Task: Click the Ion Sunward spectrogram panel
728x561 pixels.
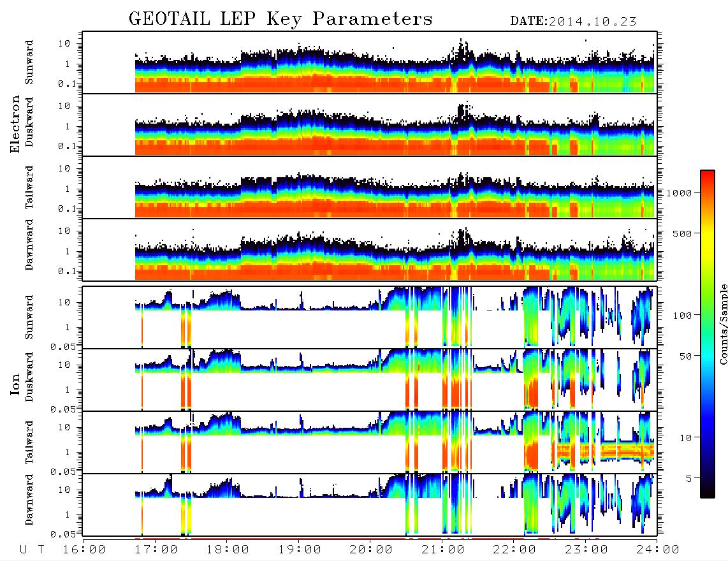Action: tap(370, 317)
